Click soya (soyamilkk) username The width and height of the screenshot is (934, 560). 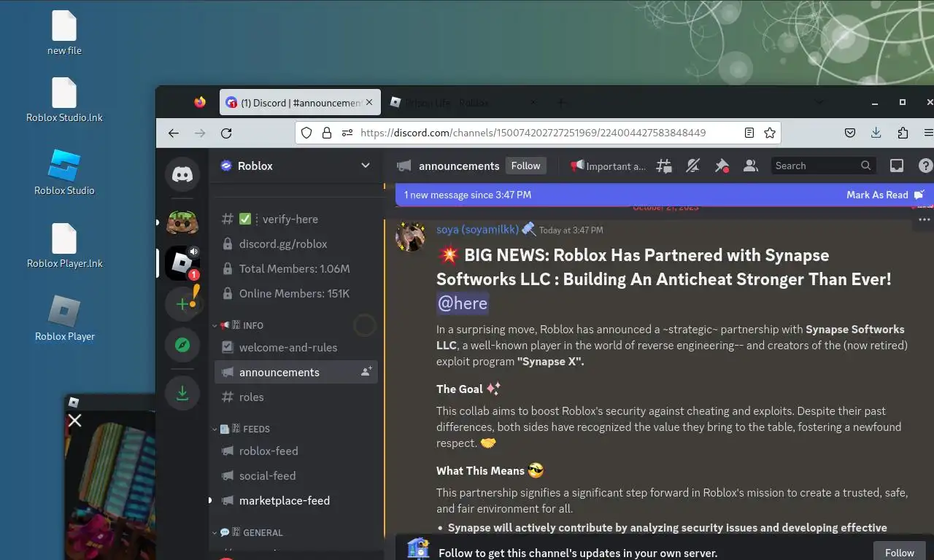coord(477,229)
